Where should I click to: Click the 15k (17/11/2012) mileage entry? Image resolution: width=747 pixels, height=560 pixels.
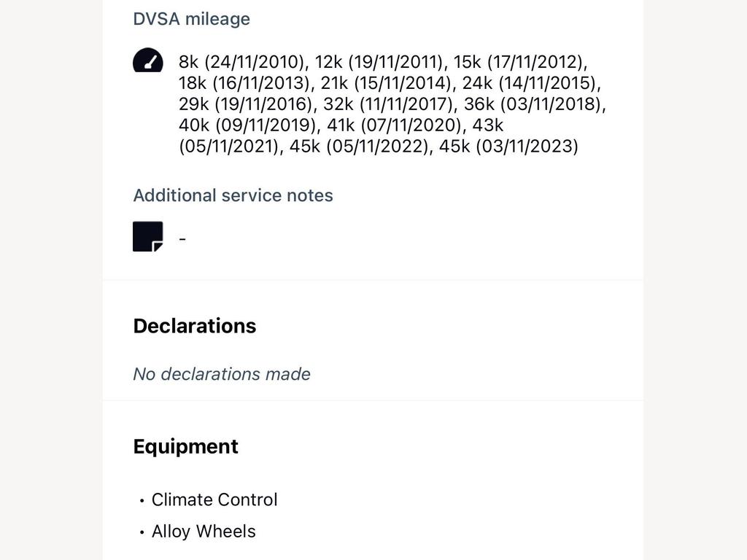point(518,62)
